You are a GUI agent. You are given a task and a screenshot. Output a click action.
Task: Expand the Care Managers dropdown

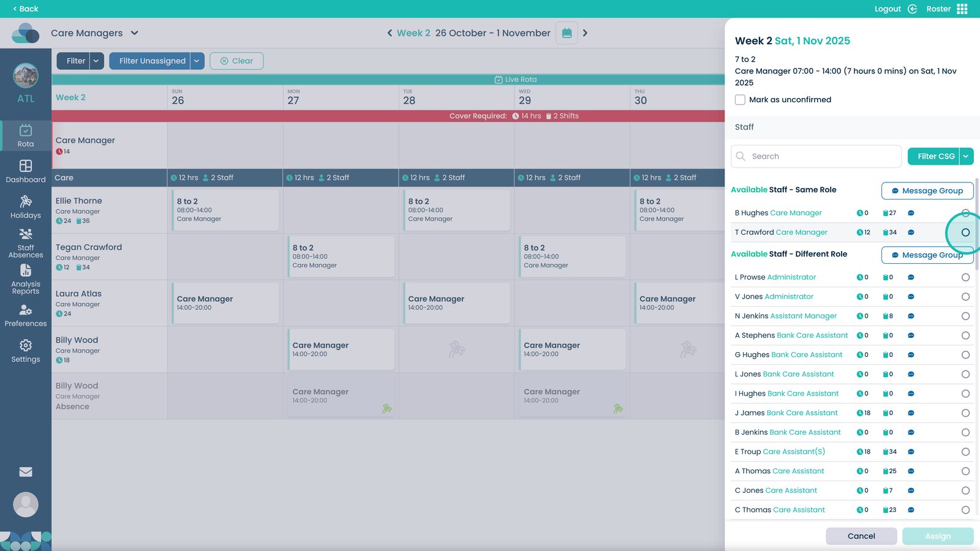pyautogui.click(x=134, y=33)
